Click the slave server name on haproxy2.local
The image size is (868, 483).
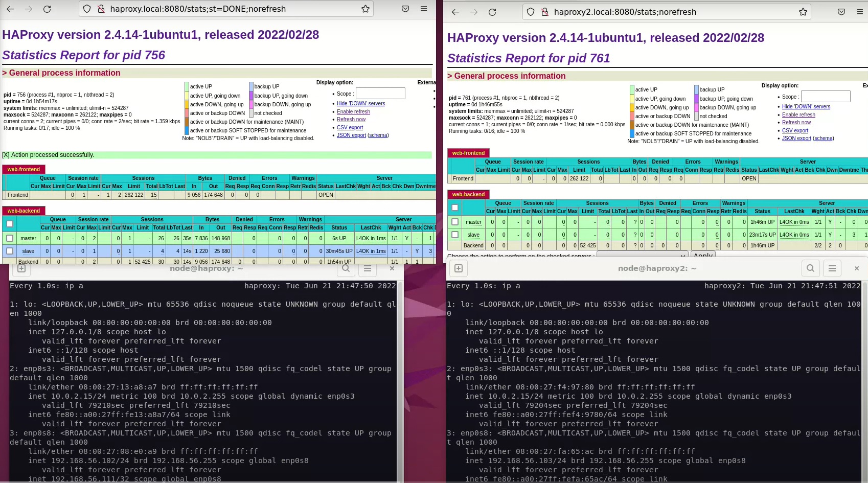[x=473, y=235]
